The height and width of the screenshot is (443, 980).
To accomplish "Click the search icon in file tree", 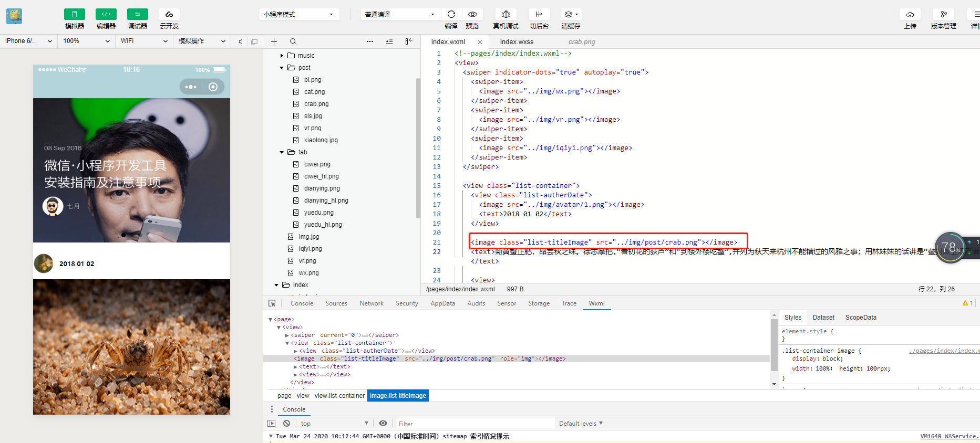I will tap(293, 41).
